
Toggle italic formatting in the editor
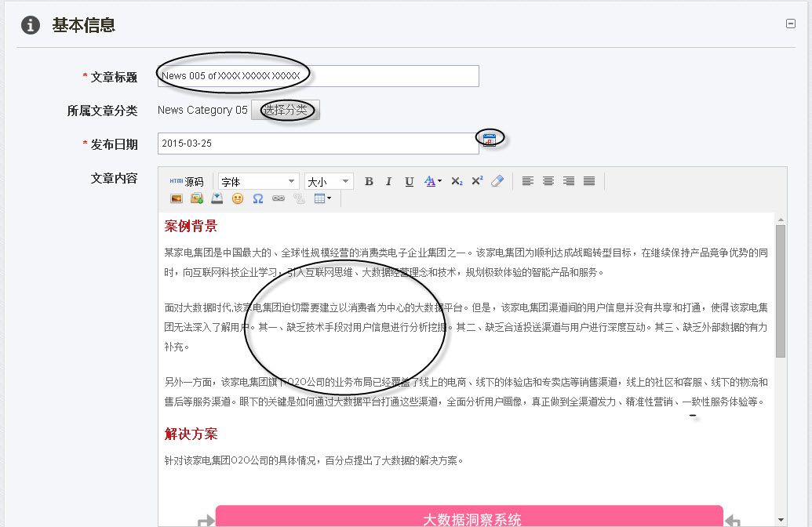[x=388, y=181]
